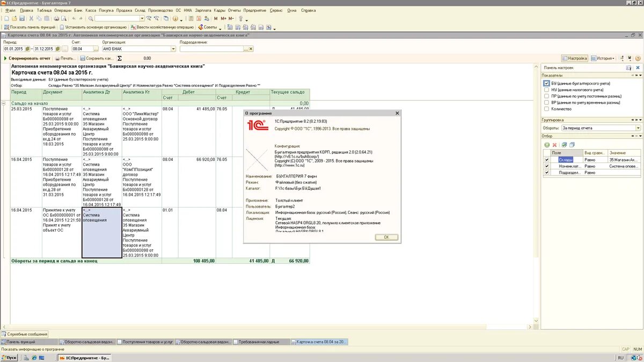Click OK in the О программе dialog
This screenshot has width=644, height=362.
[x=386, y=237]
